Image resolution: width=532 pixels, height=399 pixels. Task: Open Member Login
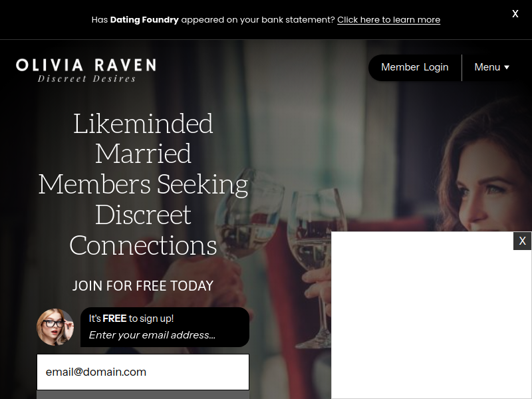414,67
